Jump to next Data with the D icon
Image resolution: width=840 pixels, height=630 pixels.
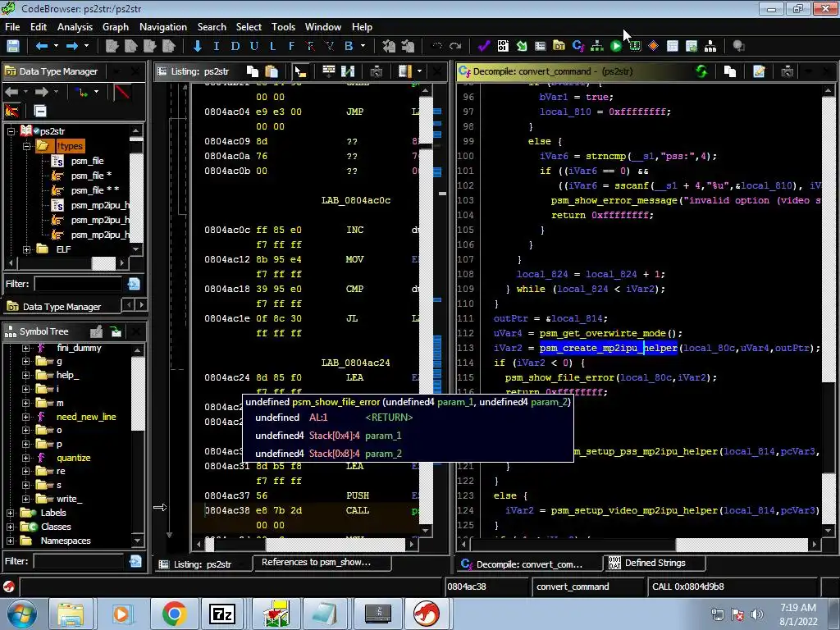click(x=235, y=46)
